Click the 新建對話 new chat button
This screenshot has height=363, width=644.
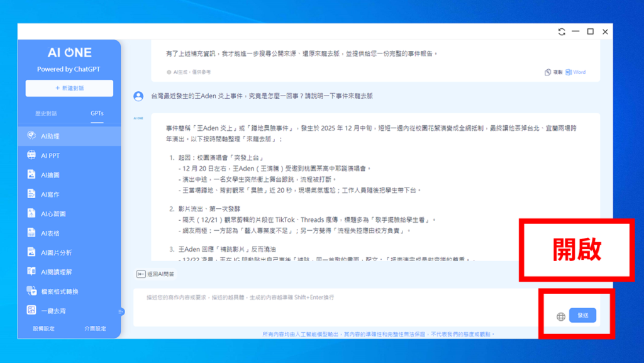tap(69, 88)
